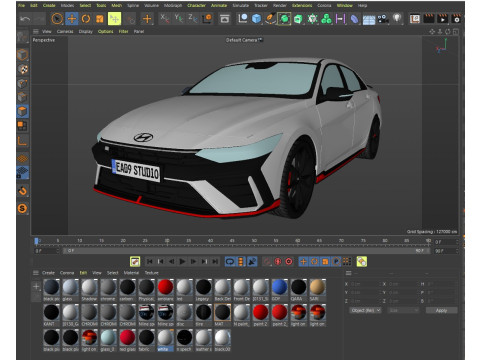Open the material manager Texture menu
This screenshot has width=480, height=360.
coord(152,273)
